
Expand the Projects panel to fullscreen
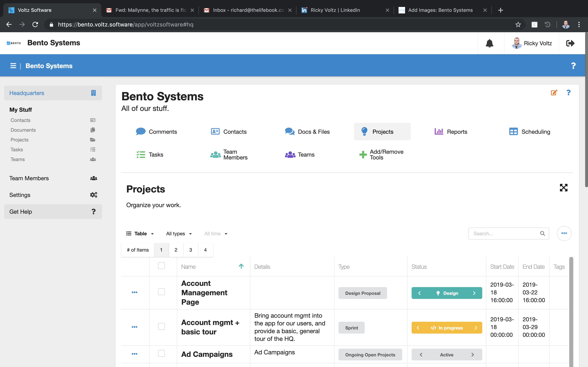point(563,188)
